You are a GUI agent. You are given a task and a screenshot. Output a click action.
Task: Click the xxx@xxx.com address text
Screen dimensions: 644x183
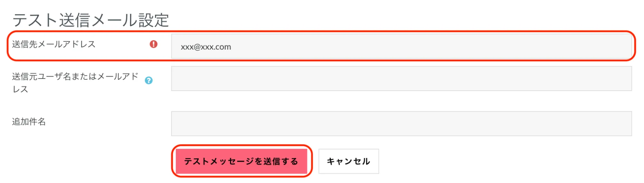tap(206, 47)
